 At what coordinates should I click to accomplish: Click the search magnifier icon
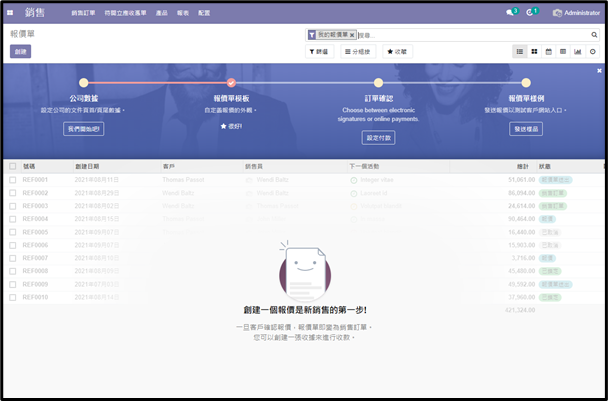tap(594, 35)
